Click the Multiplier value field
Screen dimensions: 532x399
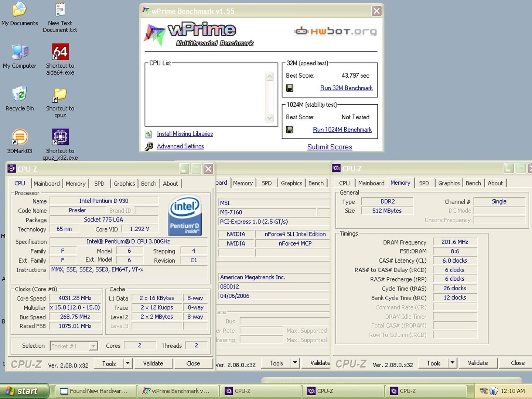[75, 307]
